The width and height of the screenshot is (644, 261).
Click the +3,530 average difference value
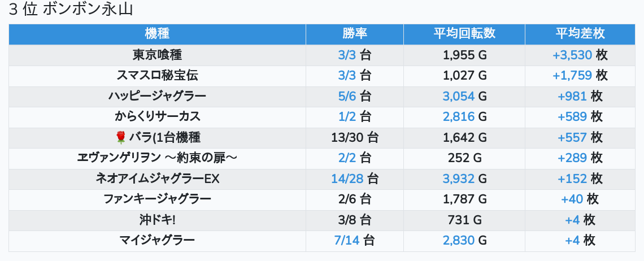572,55
